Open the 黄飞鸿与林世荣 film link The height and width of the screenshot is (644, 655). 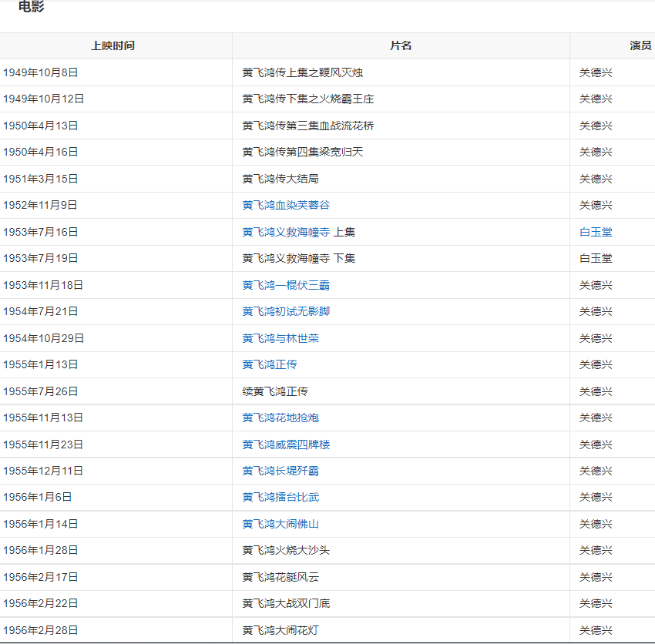point(280,338)
